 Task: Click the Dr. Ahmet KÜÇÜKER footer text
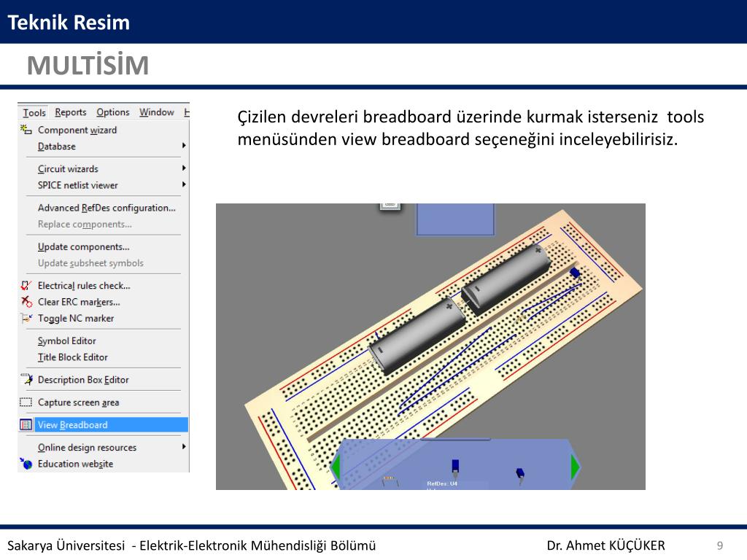point(605,545)
